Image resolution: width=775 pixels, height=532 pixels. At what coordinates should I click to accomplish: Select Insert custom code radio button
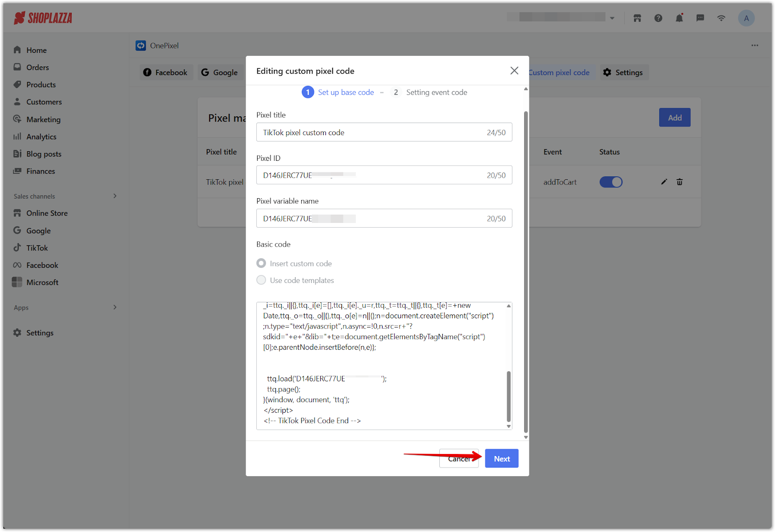point(261,263)
